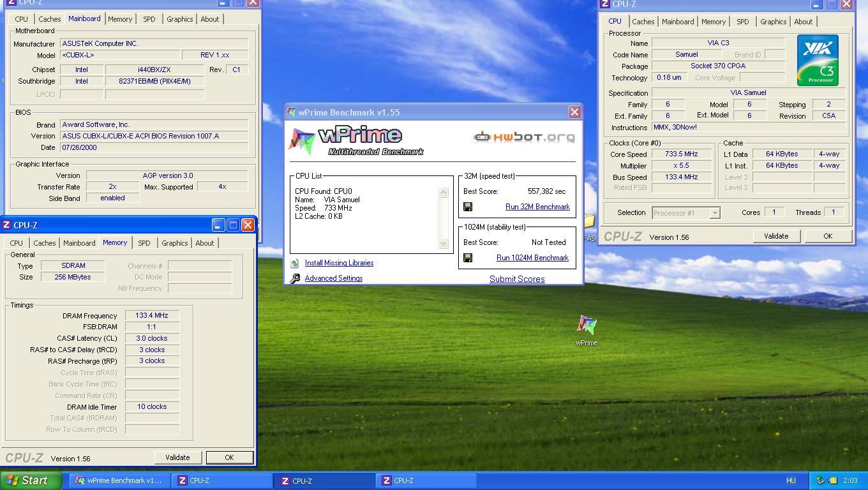Open SPD tab in CPU-Z Memory window
The image size is (868, 490).
(x=144, y=243)
